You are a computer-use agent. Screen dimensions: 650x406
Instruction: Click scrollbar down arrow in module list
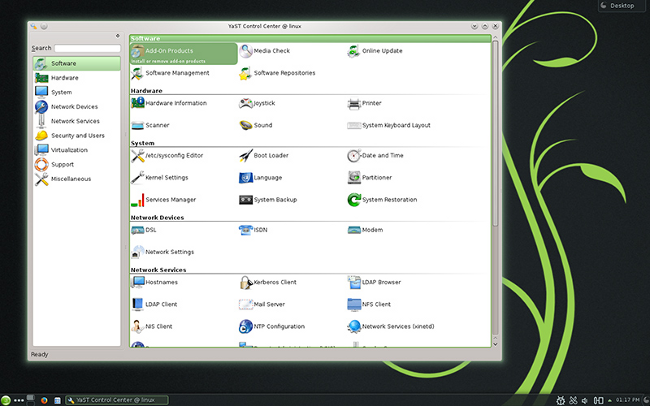(495, 344)
